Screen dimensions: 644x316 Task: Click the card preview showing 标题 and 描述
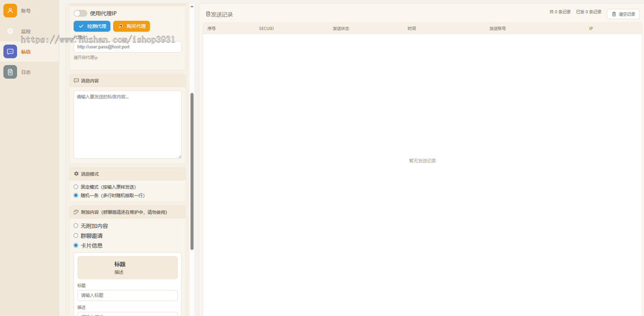tap(127, 268)
